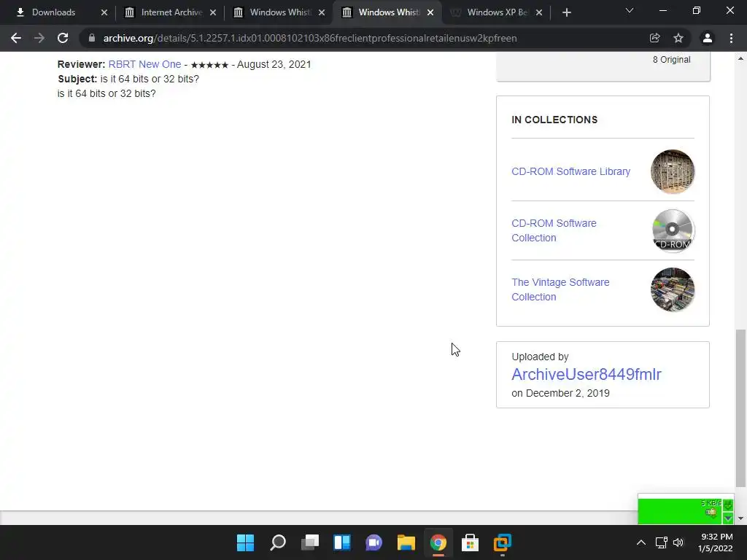The image size is (747, 560).
Task: Open VMware app on taskbar
Action: point(502,542)
